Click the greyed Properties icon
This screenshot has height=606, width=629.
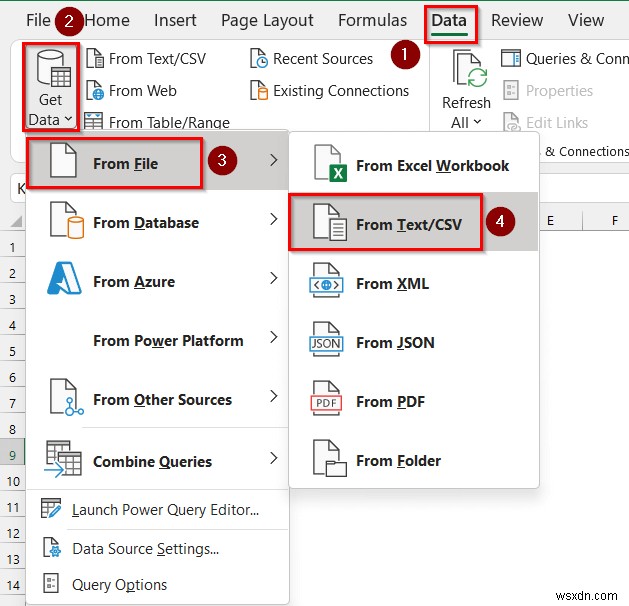(x=511, y=90)
